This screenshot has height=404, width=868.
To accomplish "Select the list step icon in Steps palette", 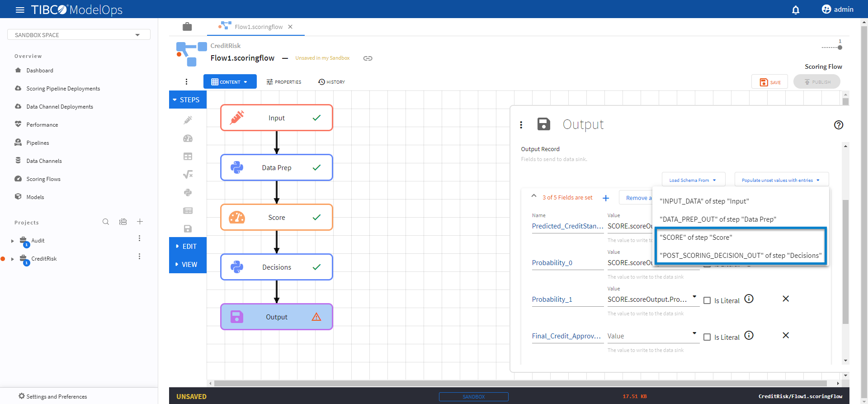I will [188, 211].
